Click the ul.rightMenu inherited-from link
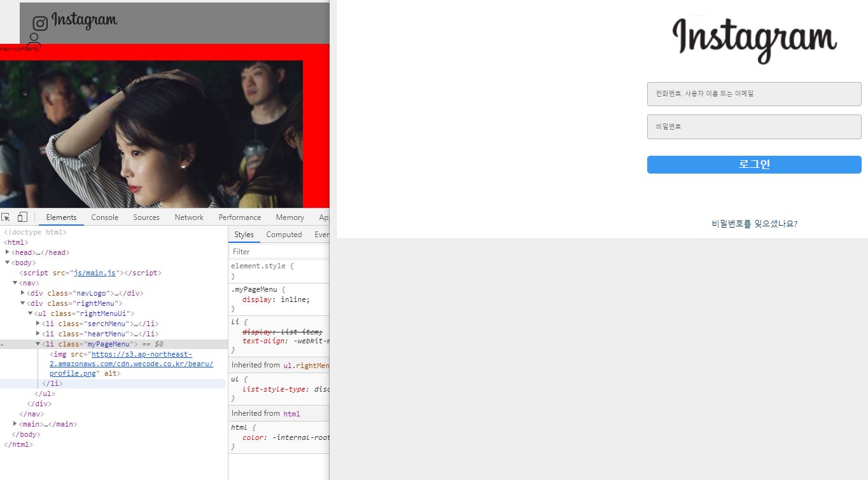 click(x=305, y=365)
